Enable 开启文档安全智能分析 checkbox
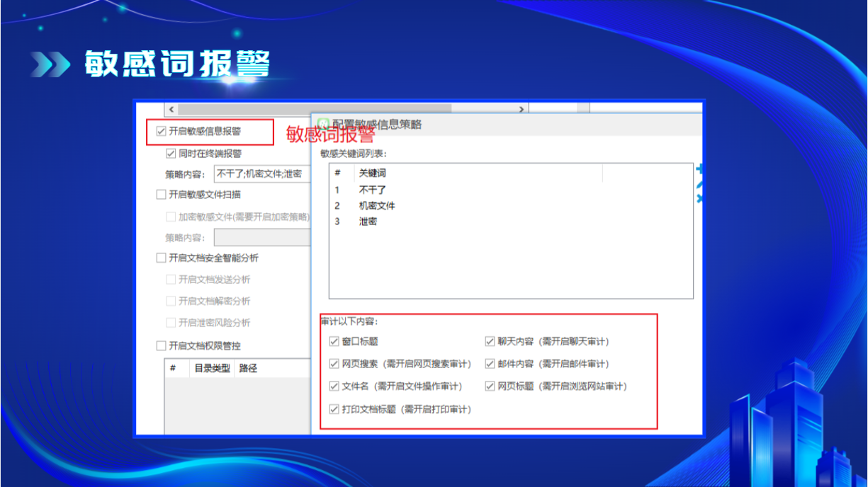 [x=162, y=258]
